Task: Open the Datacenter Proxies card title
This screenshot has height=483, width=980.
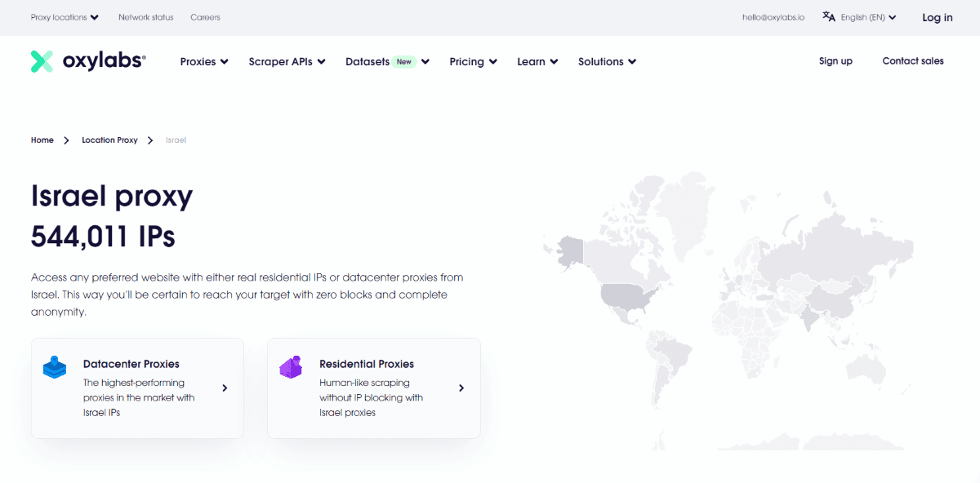Action: pyautogui.click(x=131, y=364)
